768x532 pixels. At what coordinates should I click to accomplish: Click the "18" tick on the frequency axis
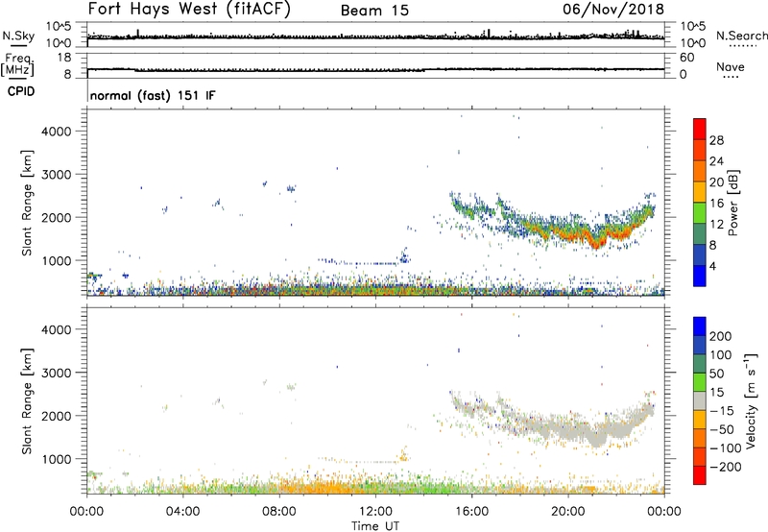click(64, 58)
